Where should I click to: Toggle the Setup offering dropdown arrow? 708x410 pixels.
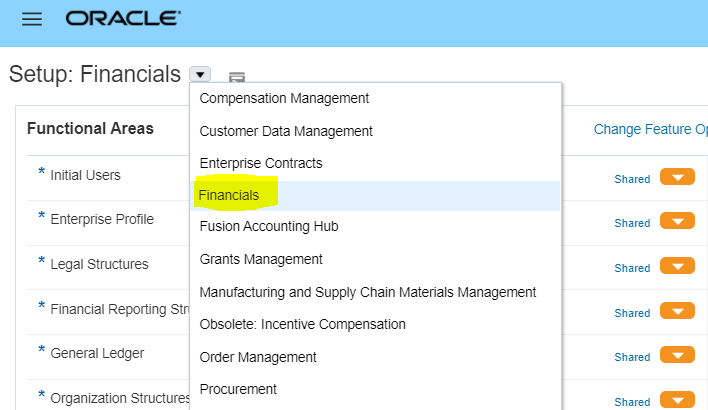click(200, 74)
